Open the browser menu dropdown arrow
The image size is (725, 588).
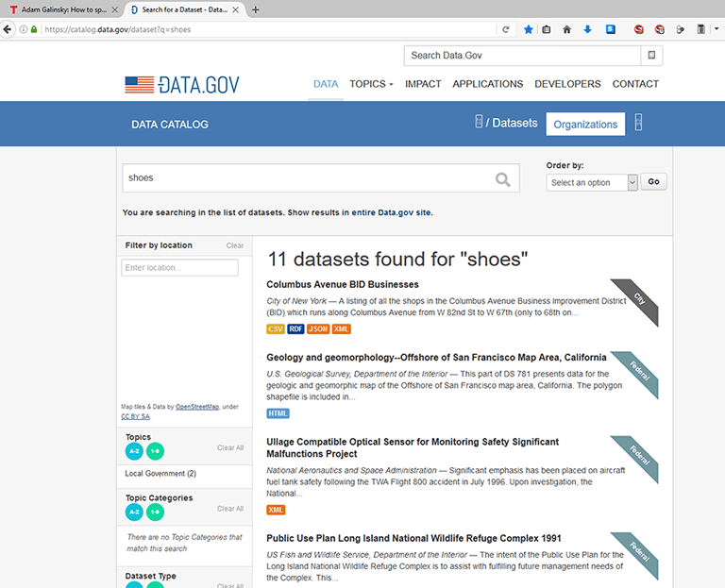coord(717,29)
